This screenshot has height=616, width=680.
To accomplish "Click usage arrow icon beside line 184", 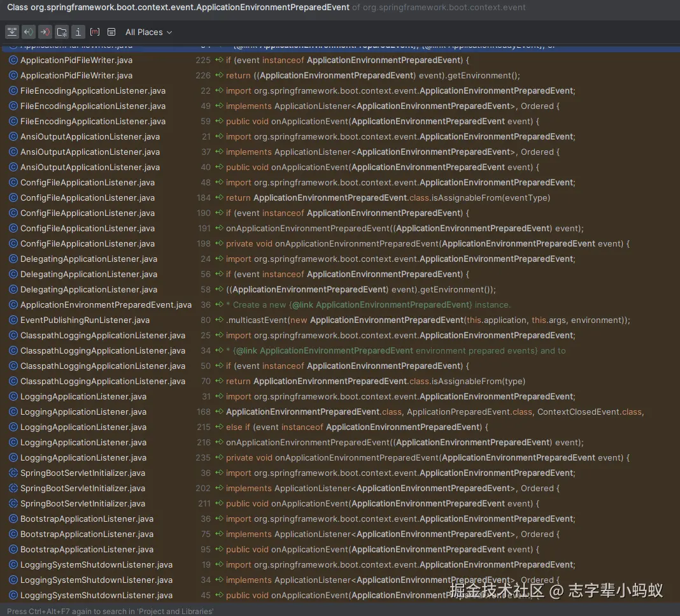I will click(x=220, y=198).
